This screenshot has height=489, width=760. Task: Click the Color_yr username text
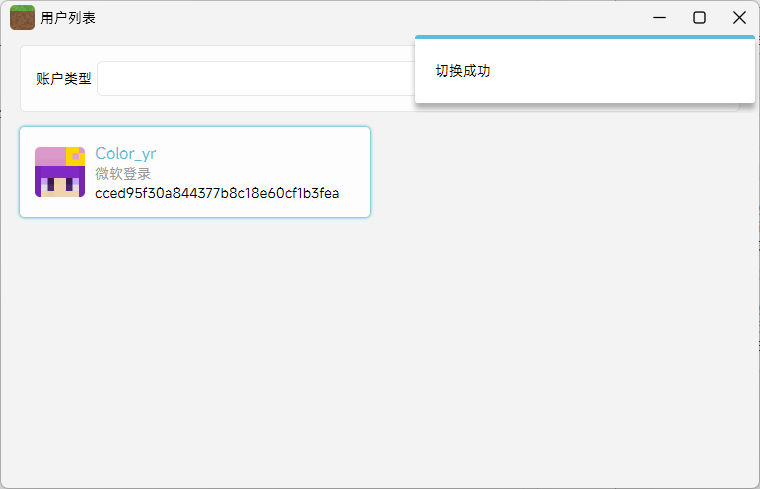coord(125,154)
